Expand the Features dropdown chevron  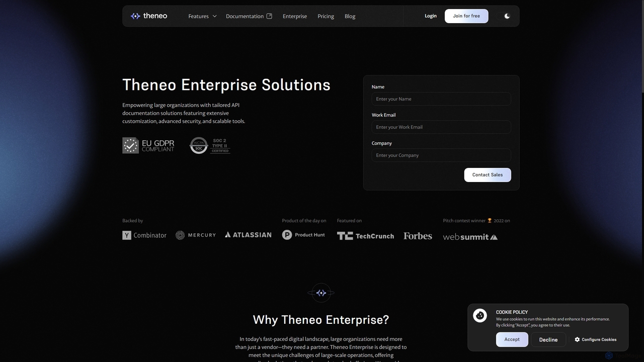coord(214,16)
